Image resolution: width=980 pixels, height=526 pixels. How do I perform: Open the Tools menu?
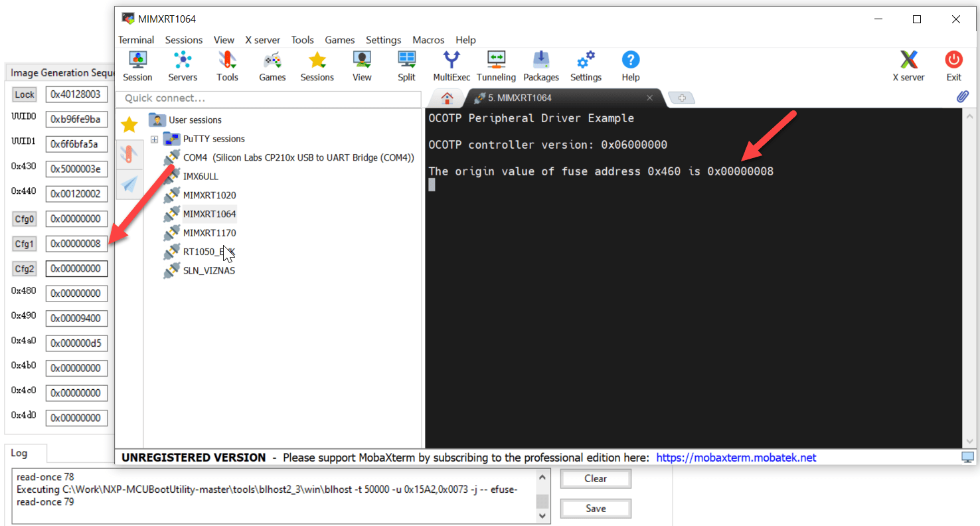302,40
